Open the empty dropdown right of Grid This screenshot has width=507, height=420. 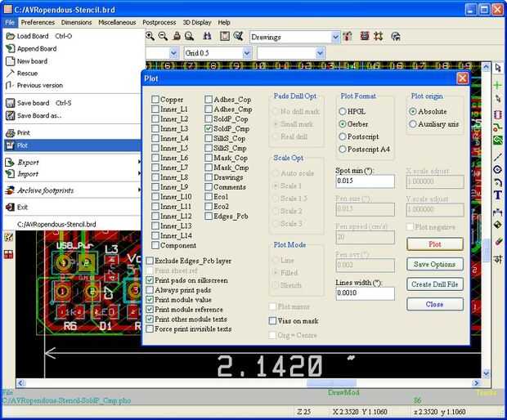[x=320, y=52]
